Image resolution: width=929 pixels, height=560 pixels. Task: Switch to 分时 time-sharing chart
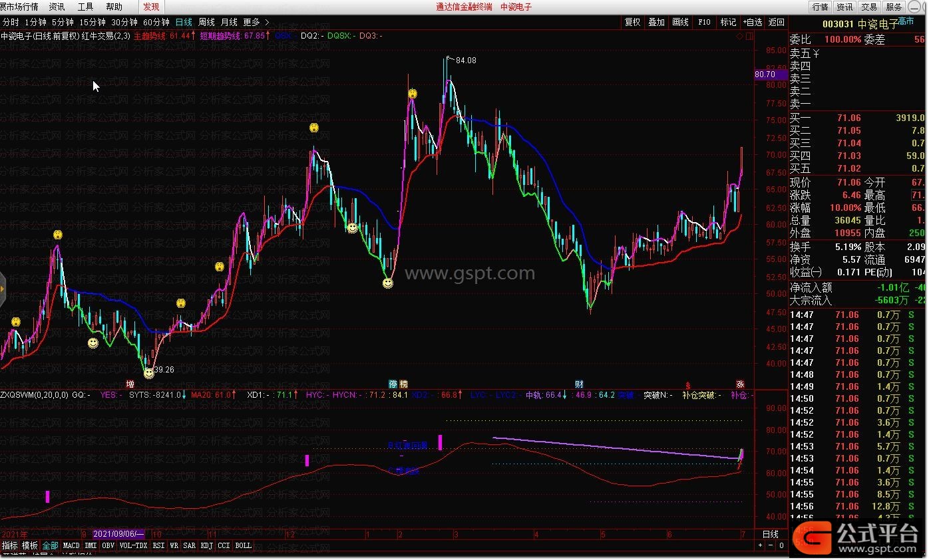click(11, 22)
